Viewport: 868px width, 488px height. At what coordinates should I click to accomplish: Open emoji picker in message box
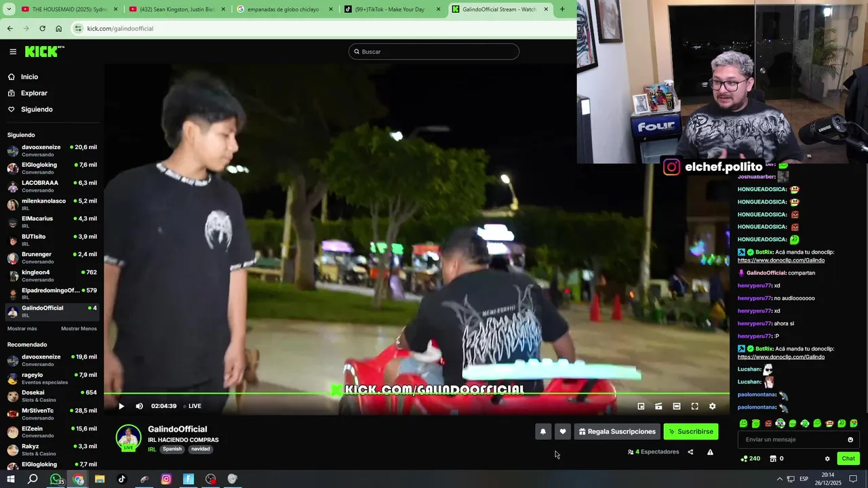coord(850,440)
